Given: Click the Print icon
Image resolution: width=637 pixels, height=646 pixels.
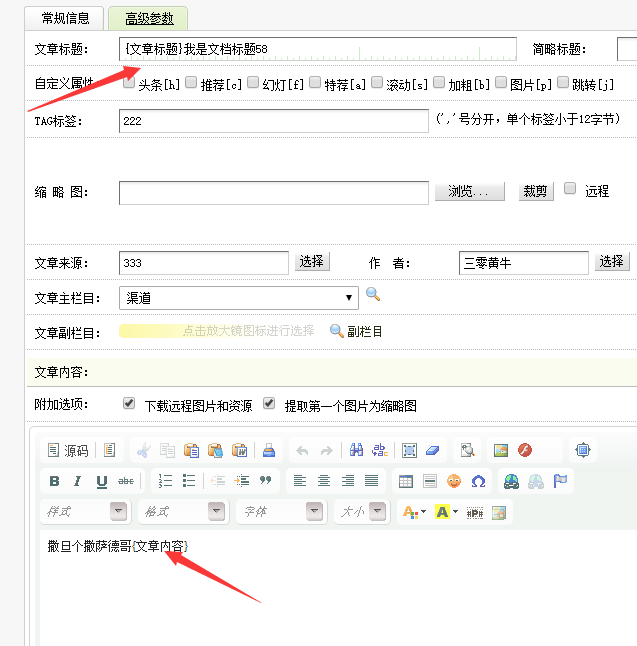Looking at the screenshot, I should tap(269, 450).
